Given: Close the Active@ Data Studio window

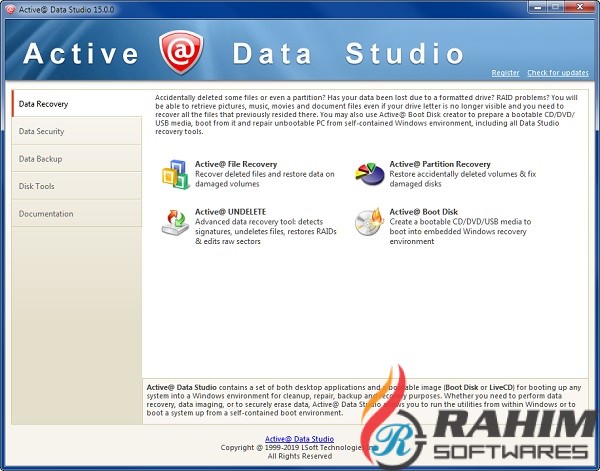Looking at the screenshot, I should 580,7.
